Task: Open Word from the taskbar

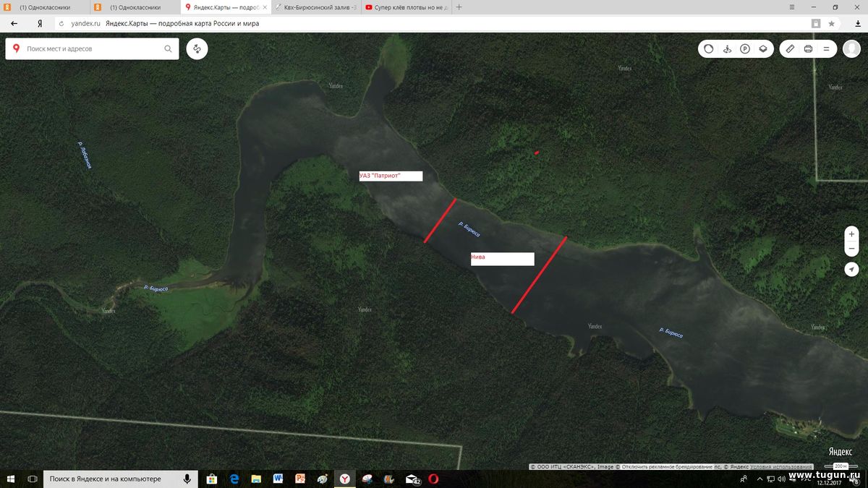Action: pyautogui.click(x=278, y=479)
